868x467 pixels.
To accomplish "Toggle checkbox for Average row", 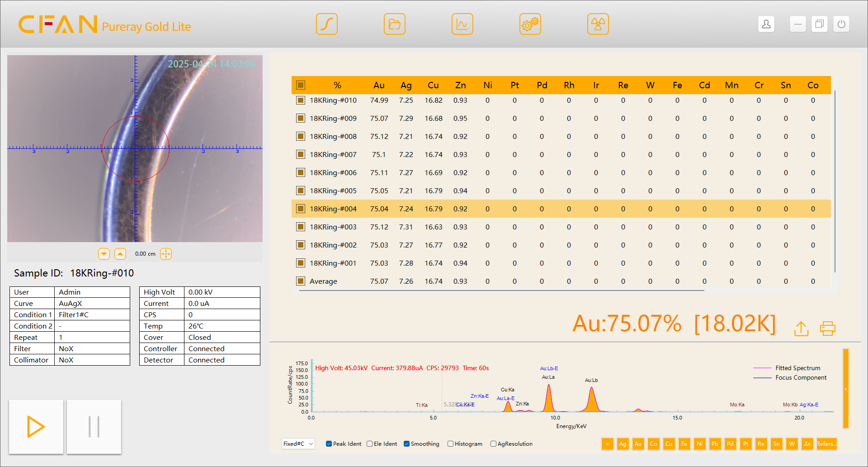I will pyautogui.click(x=301, y=281).
